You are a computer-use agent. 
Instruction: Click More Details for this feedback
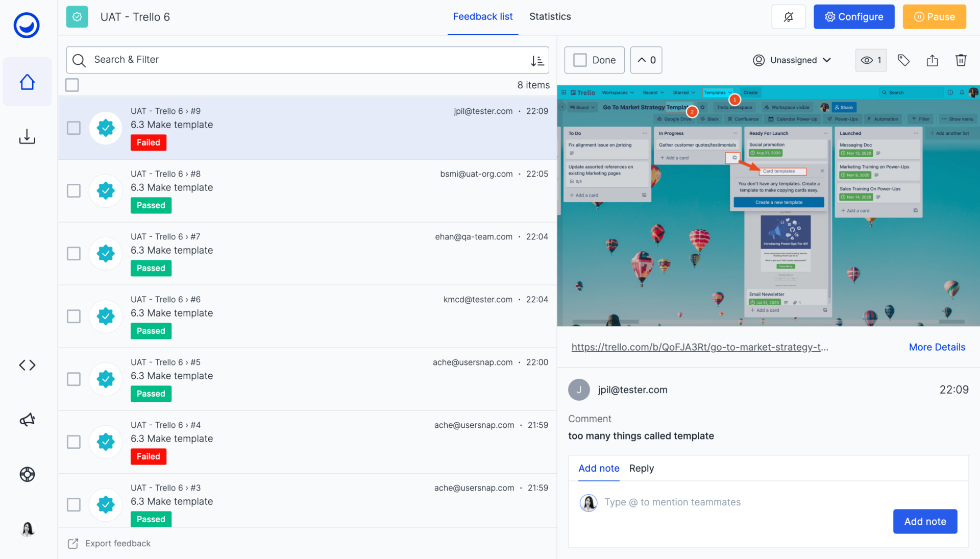(937, 347)
